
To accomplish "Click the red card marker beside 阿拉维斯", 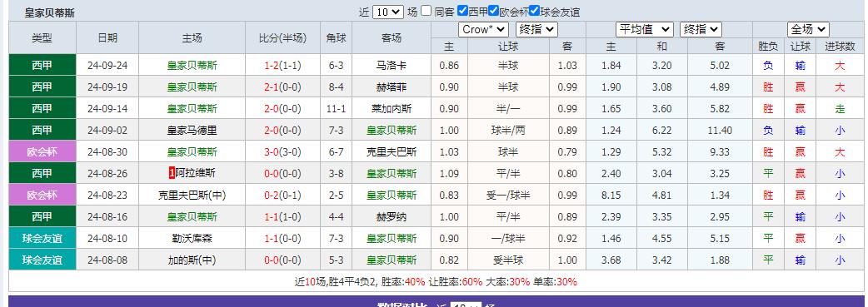I will tap(172, 173).
